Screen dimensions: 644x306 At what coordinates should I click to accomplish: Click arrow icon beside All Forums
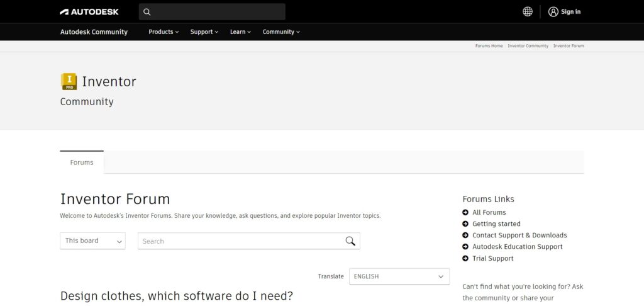465,212
